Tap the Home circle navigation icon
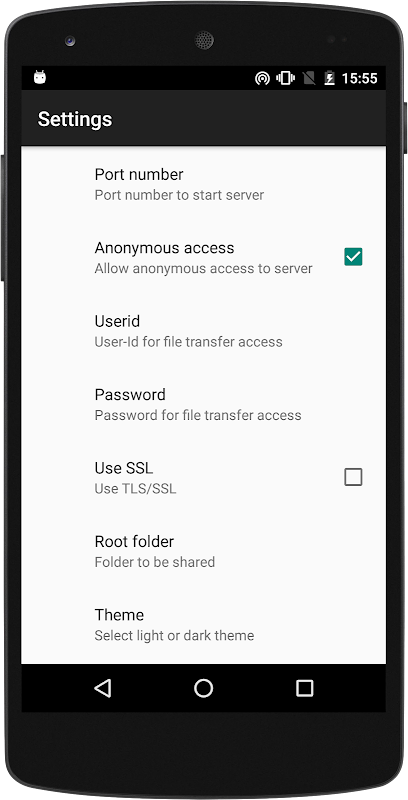Screen dimensions: 408x800 point(203,688)
